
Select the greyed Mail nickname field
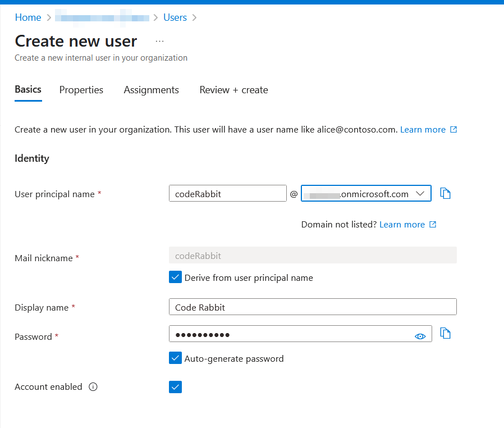pyautogui.click(x=313, y=256)
